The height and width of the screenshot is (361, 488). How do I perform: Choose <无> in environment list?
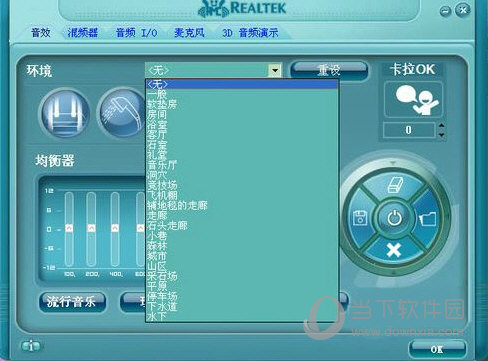(x=242, y=84)
